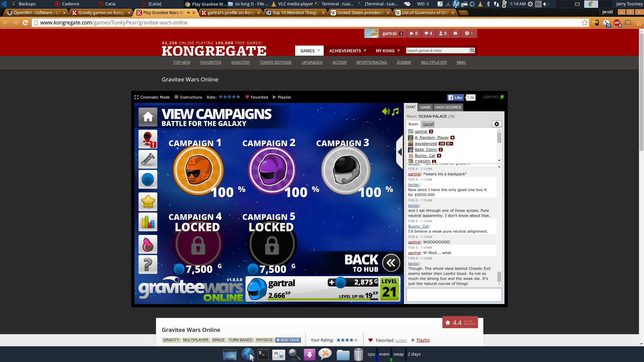Reload the browser page
This screenshot has height=362, width=644.
(x=25, y=22)
